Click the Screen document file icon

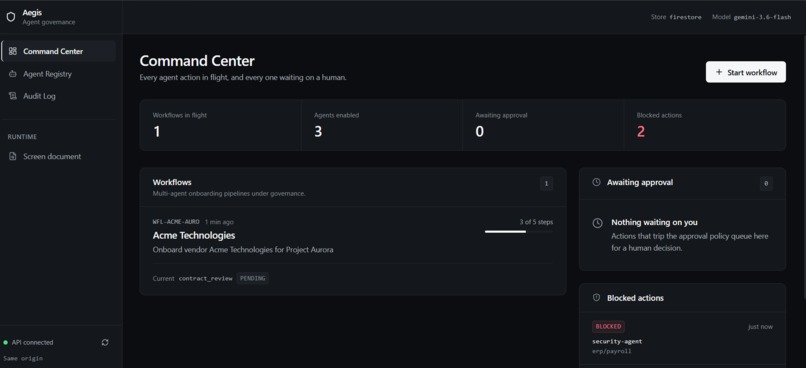[x=13, y=156]
